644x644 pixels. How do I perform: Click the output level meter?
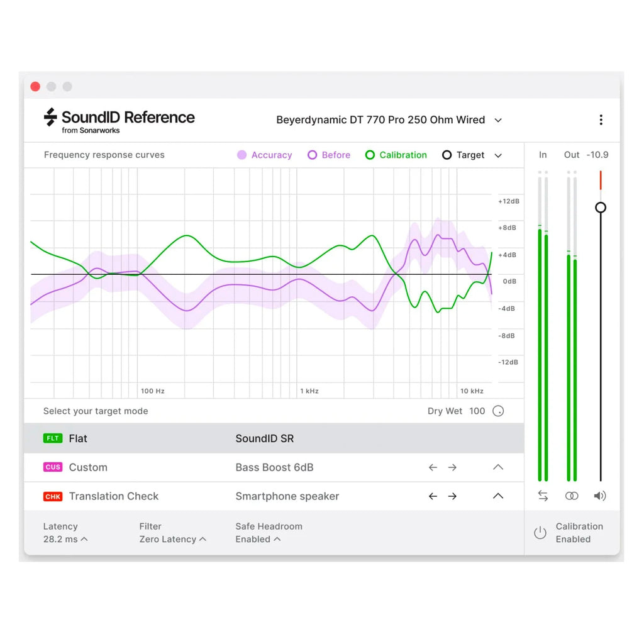[572, 326]
